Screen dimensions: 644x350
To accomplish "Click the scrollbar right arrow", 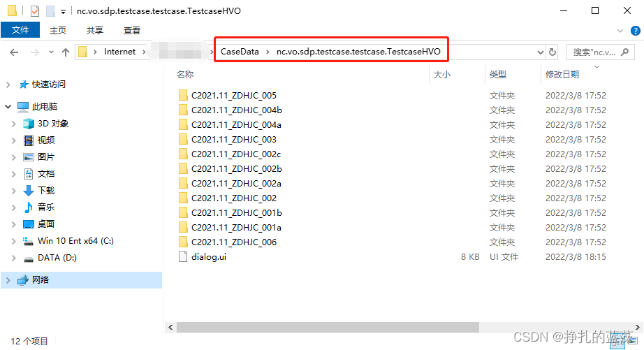I will (638, 328).
